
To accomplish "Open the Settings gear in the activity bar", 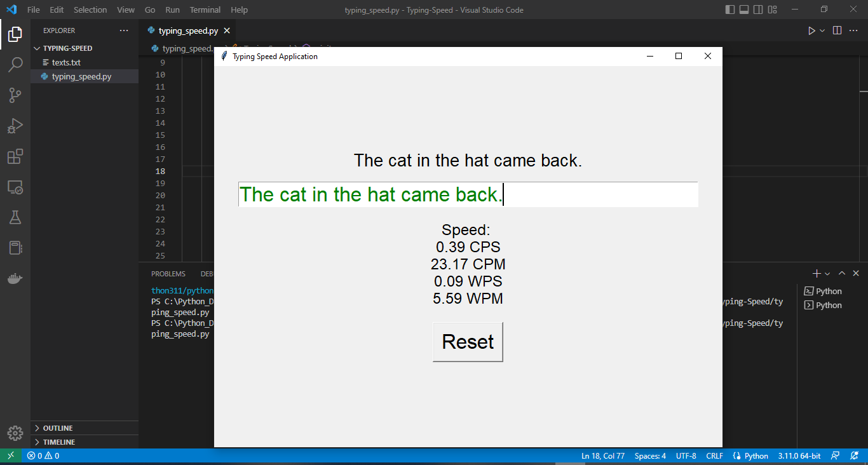I will click(x=15, y=433).
